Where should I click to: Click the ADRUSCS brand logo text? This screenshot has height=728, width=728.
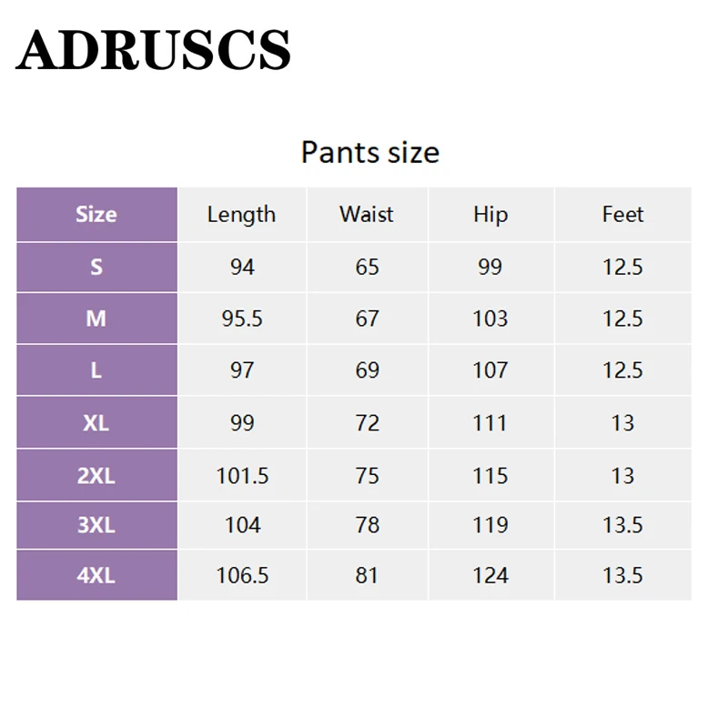click(153, 50)
